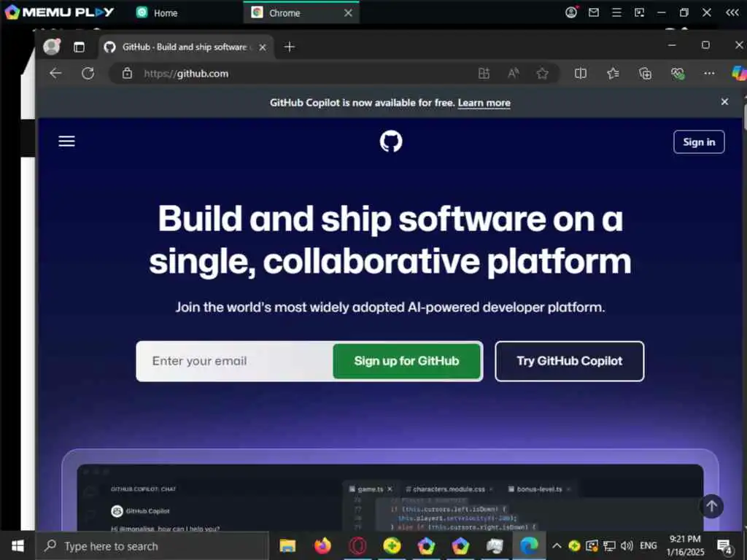Show hidden system tray icons
Viewport: 747px width, 560px height.
(x=557, y=545)
